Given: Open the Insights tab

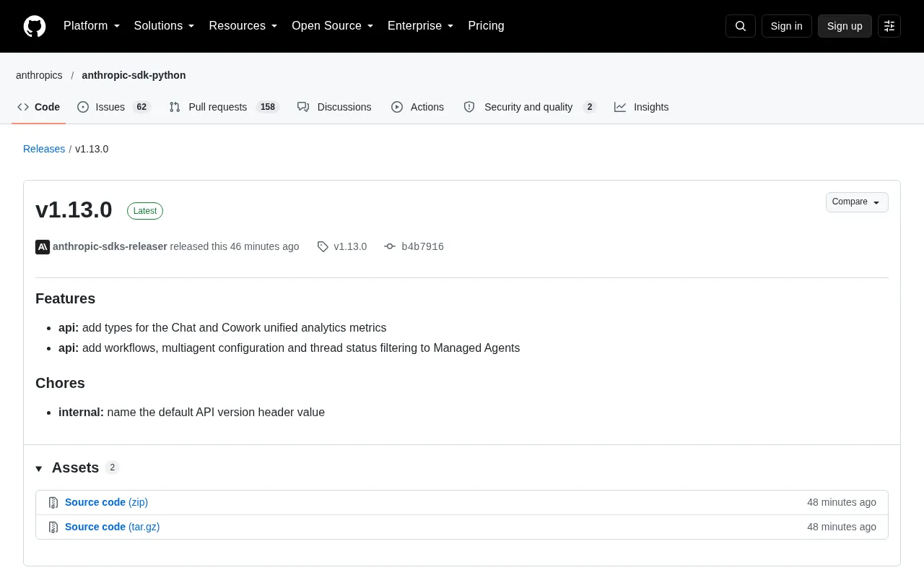Looking at the screenshot, I should point(642,107).
